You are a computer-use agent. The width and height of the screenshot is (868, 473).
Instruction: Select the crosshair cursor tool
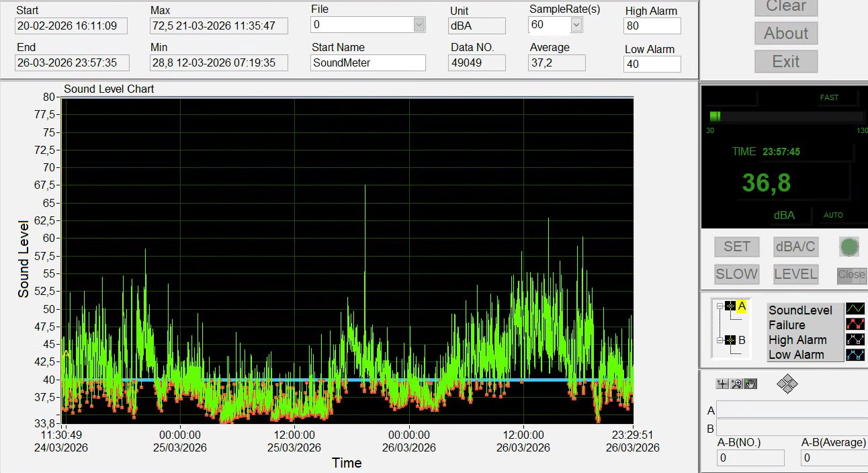pyautogui.click(x=722, y=384)
